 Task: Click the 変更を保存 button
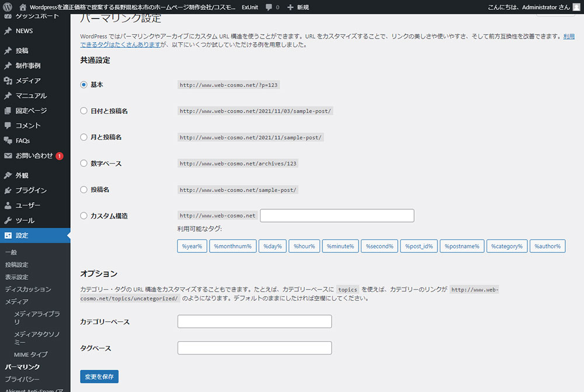[x=99, y=377]
